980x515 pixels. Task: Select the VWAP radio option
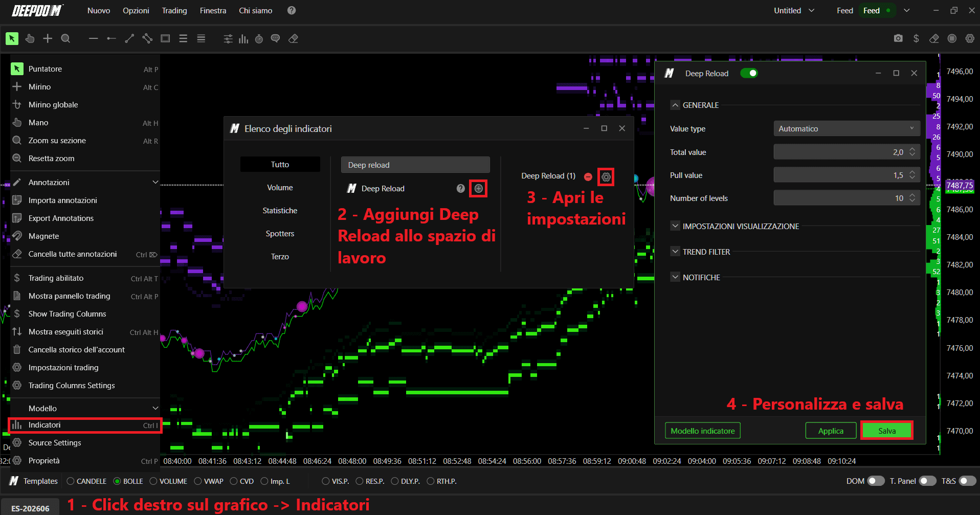[198, 481]
